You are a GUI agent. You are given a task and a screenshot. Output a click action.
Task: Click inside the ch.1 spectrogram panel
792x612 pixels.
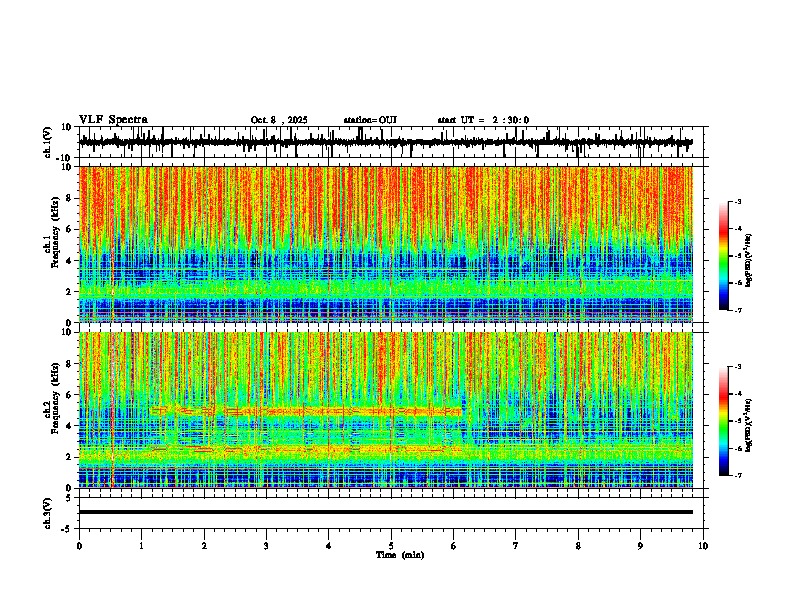386,244
